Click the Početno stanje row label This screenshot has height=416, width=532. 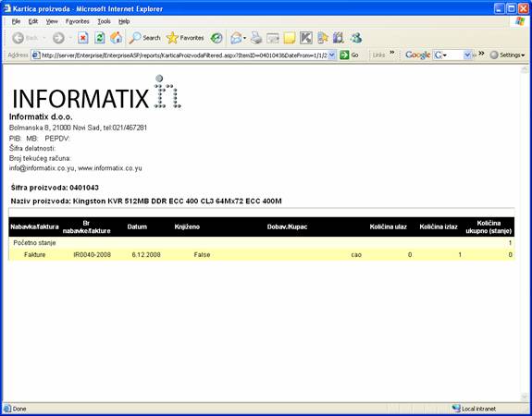(34, 243)
